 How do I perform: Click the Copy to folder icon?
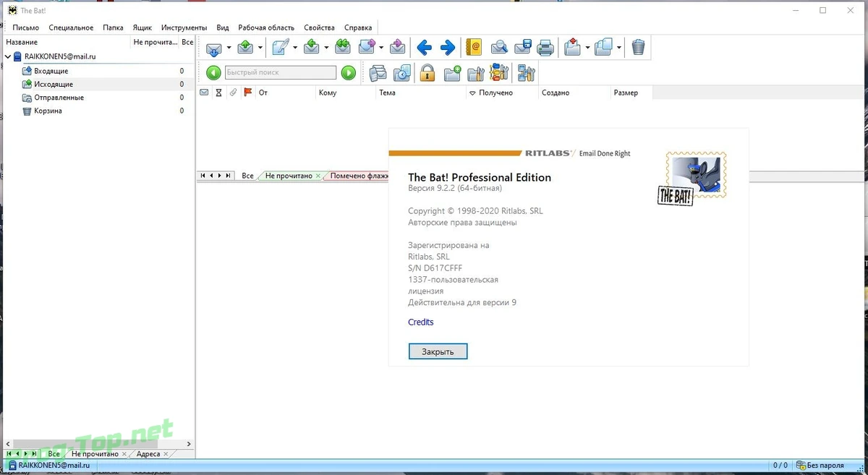(x=604, y=48)
